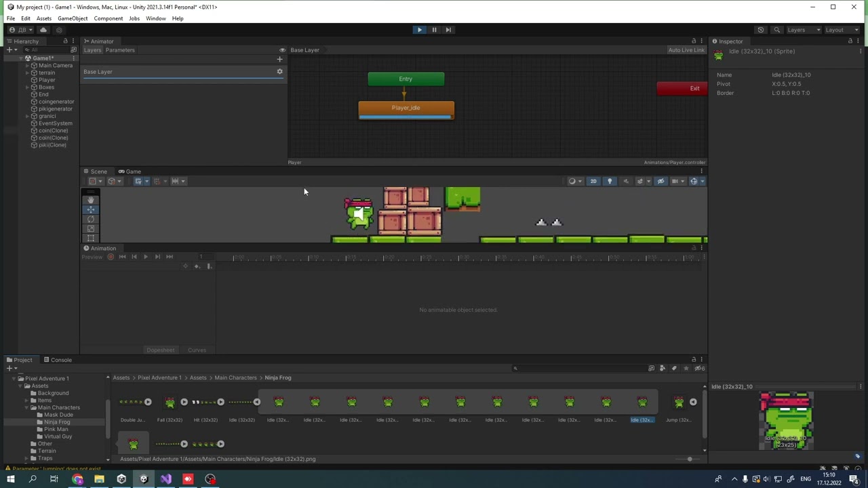Viewport: 868px width, 488px height.
Task: Toggle Animator layers panel visibility eye
Action: [283, 50]
